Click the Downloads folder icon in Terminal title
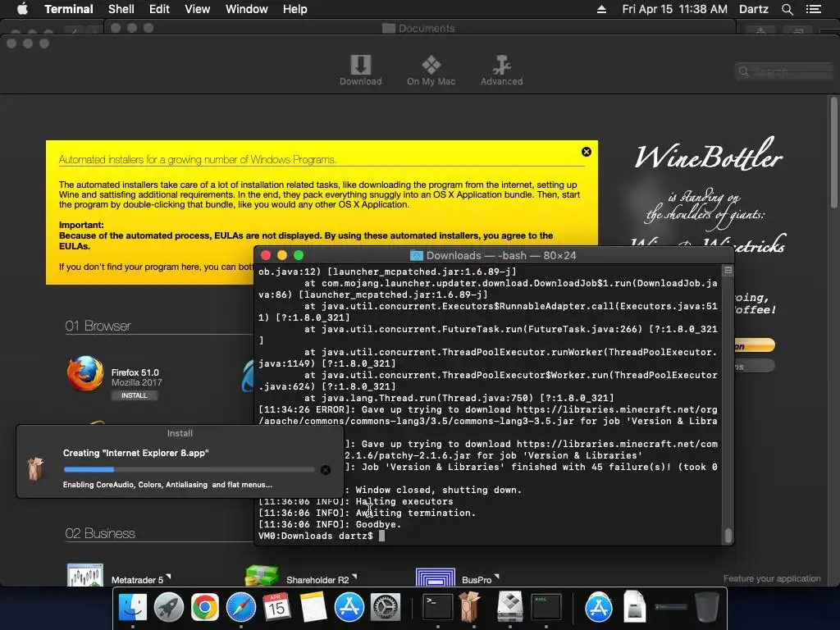840x630 pixels. pos(416,256)
